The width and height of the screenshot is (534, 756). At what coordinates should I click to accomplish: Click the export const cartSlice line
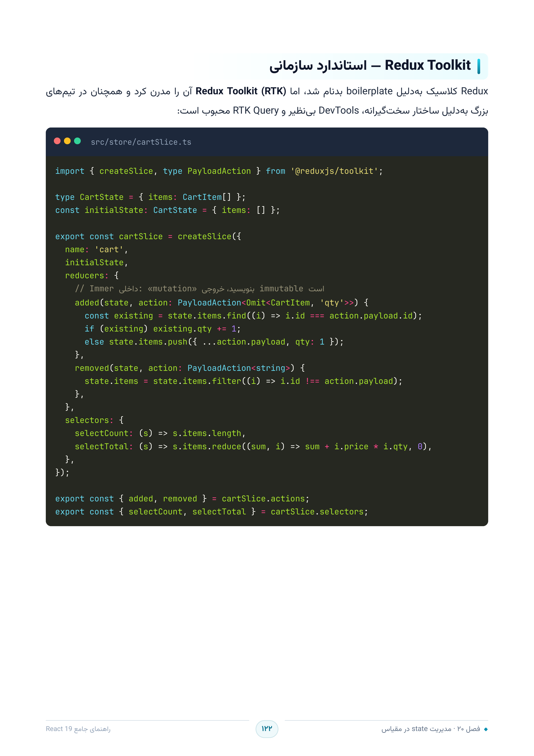click(x=148, y=236)
